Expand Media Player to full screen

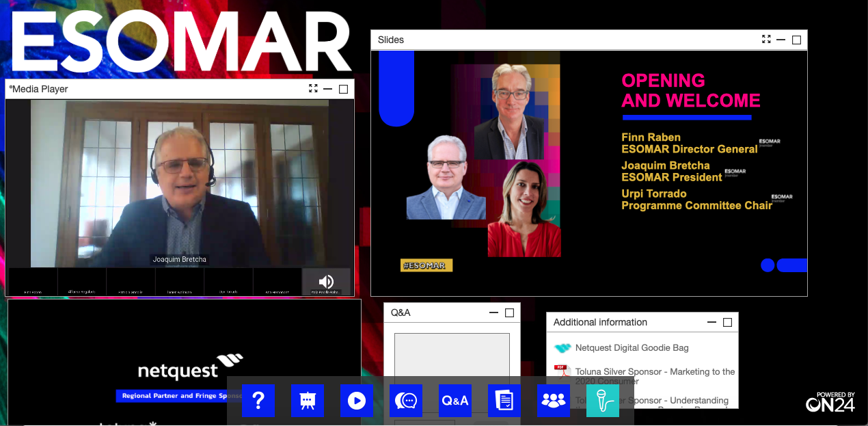(x=313, y=88)
